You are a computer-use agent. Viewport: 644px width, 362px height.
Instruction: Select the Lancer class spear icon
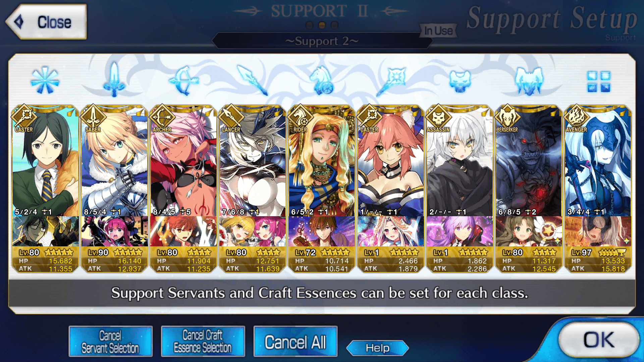click(253, 80)
